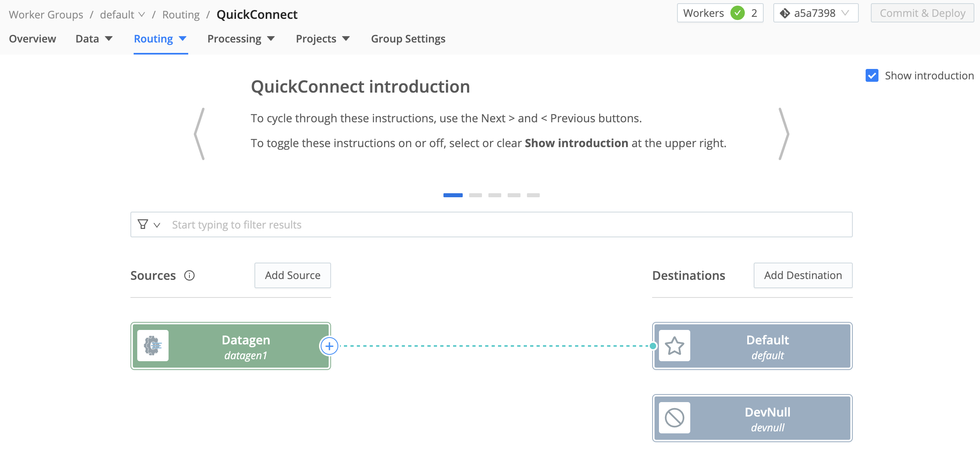Screen dimensions: 980x449
Task: Click the star icon on Default destination
Action: (675, 346)
